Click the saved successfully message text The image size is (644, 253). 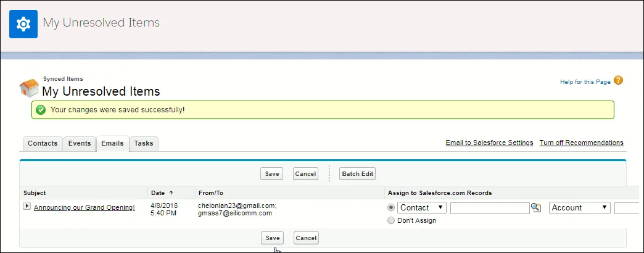tap(117, 110)
